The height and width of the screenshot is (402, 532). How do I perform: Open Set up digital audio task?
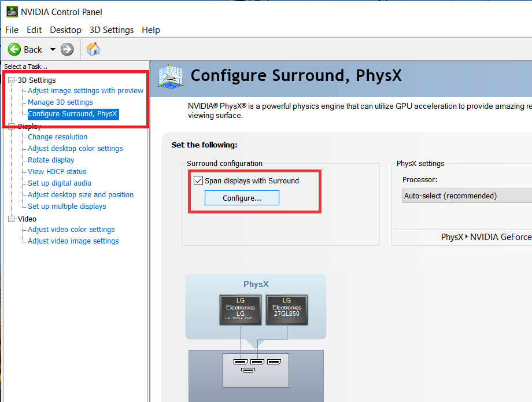coord(60,183)
